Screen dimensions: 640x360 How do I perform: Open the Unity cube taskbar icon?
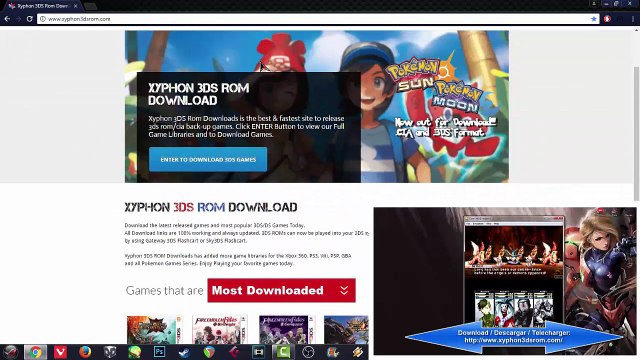point(110,352)
